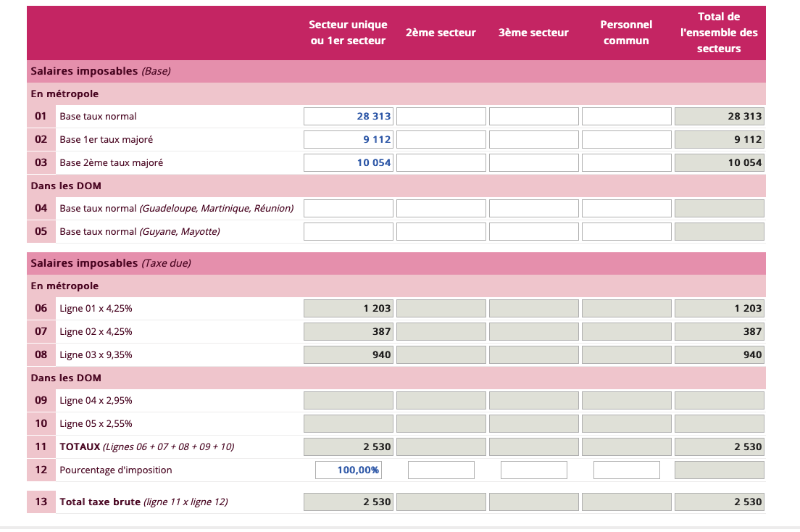Click the line 01 first sector field showing 28 313

348,116
